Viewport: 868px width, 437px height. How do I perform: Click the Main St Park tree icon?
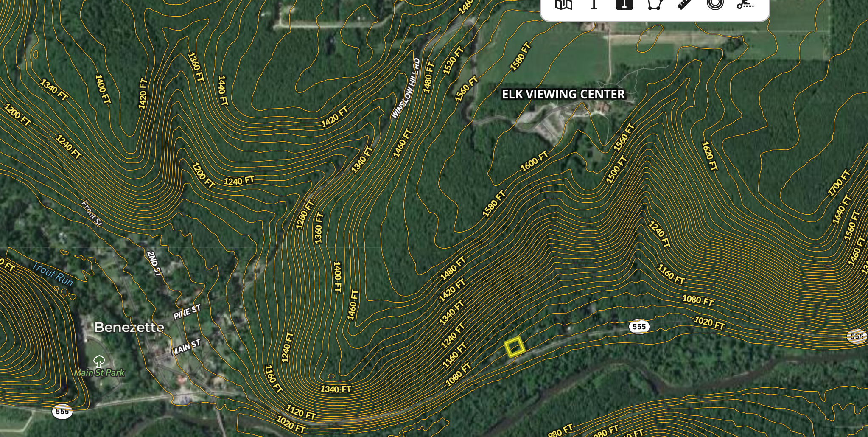(99, 361)
